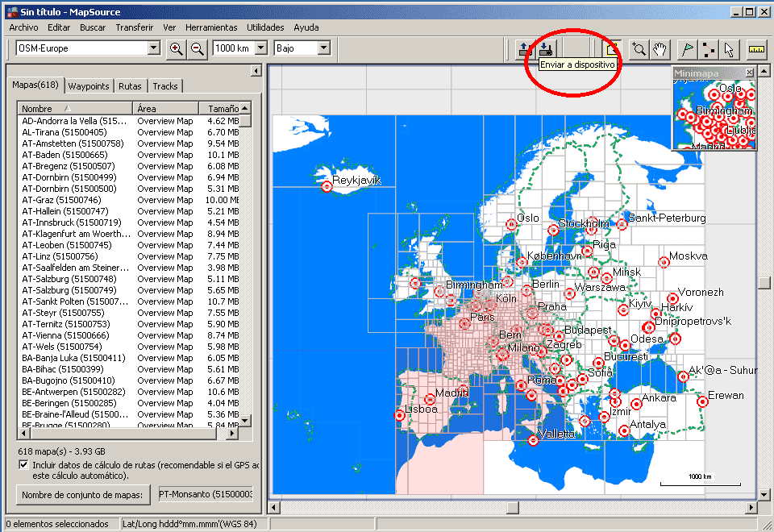Select the AL-Tirana (51500405) map row
The height and width of the screenshot is (532, 774).
click(x=129, y=132)
